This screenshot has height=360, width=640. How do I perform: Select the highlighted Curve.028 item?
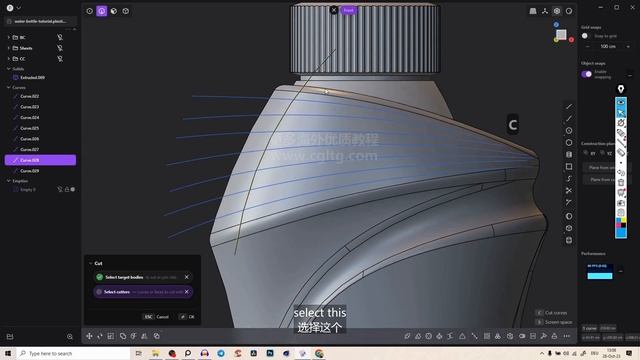pyautogui.click(x=40, y=160)
